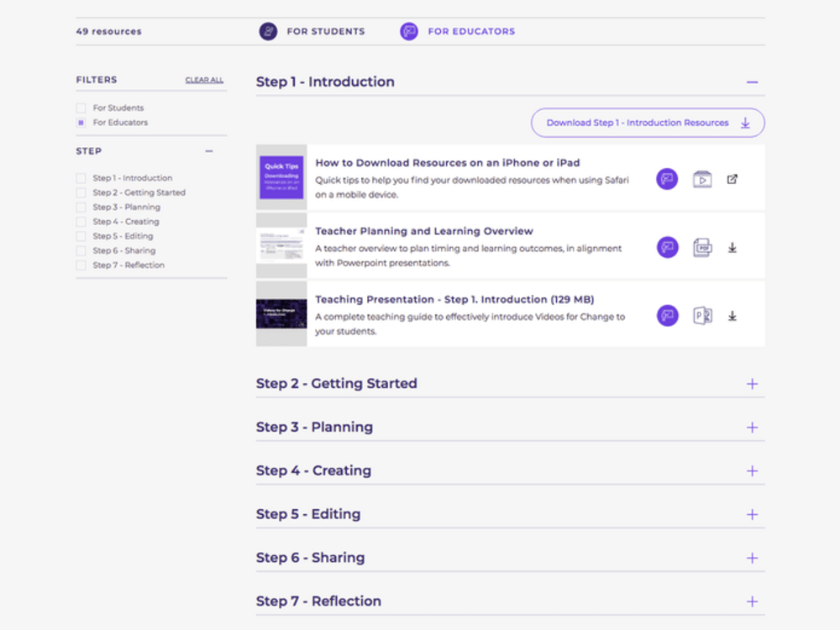This screenshot has height=630, width=840.
Task: Open the video player icon for iPhone resource
Action: (702, 179)
